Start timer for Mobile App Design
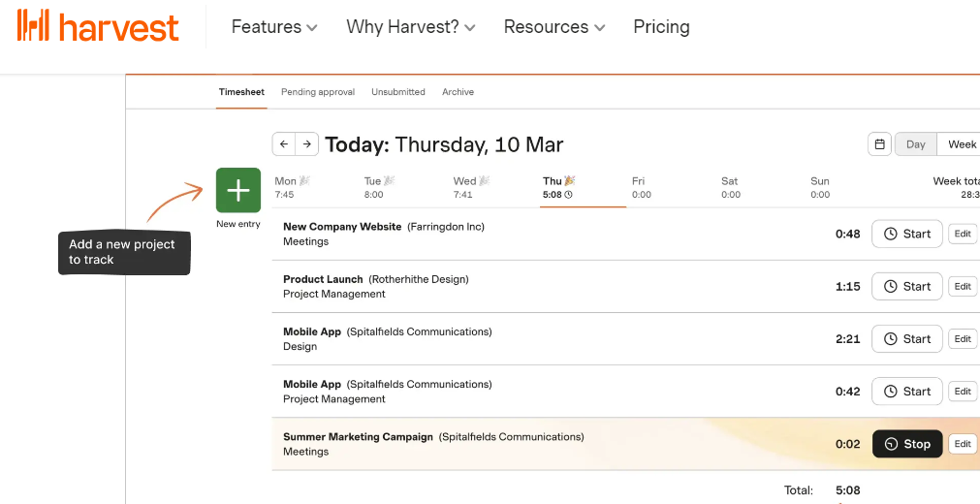The height and width of the screenshot is (504, 980). pyautogui.click(x=907, y=339)
